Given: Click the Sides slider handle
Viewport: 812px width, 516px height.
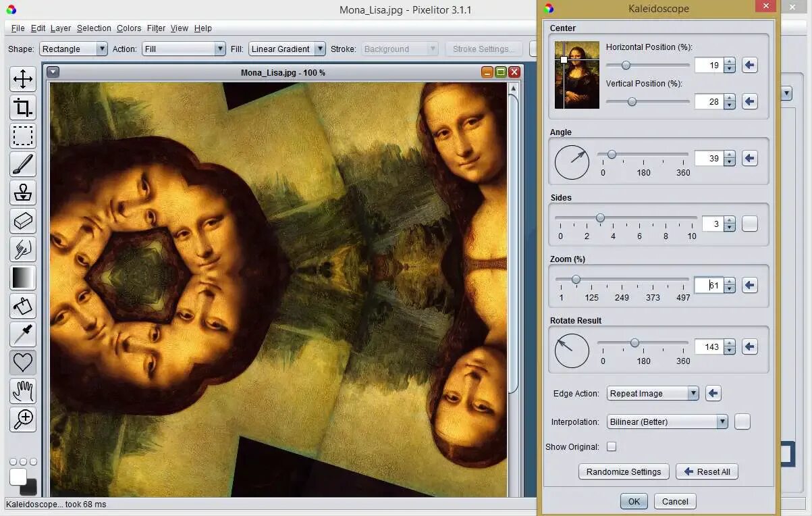Looking at the screenshot, I should tap(600, 218).
